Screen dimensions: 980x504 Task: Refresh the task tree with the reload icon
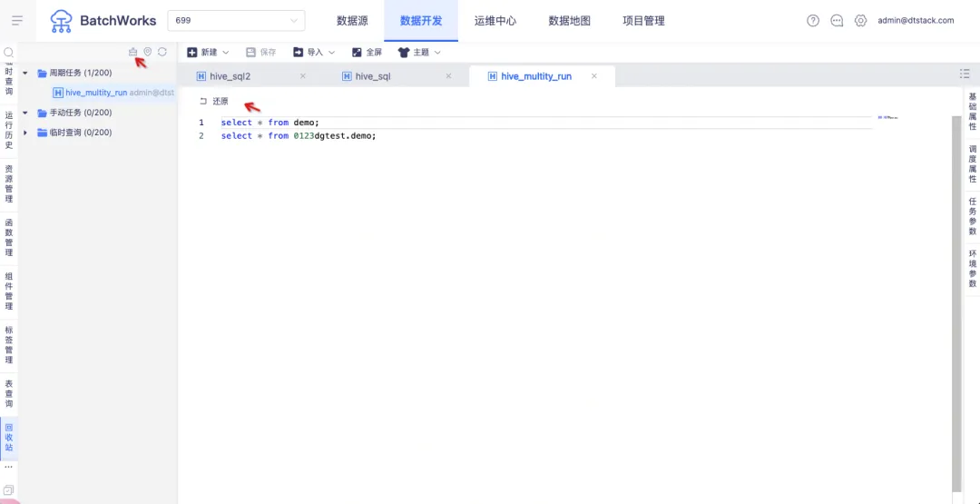click(x=162, y=52)
